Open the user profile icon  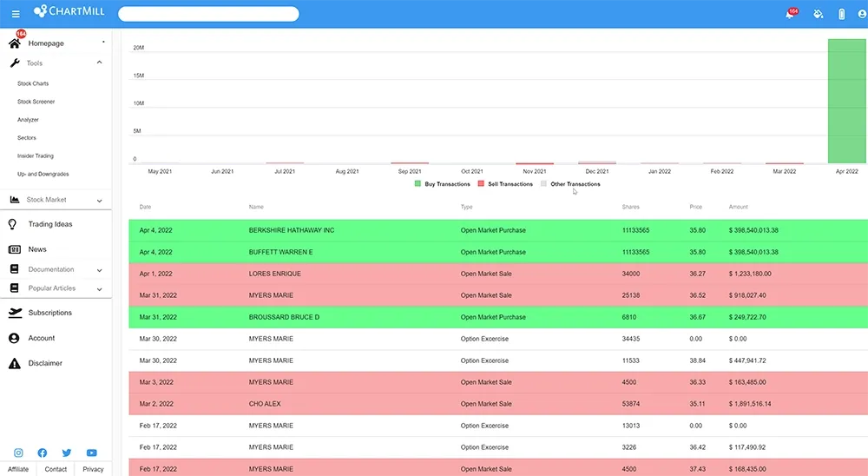pos(863,14)
